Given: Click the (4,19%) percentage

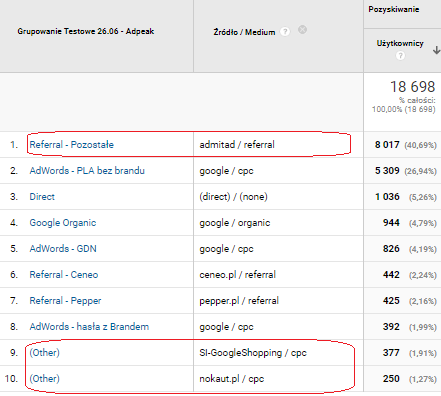Looking at the screenshot, I should point(423,249).
